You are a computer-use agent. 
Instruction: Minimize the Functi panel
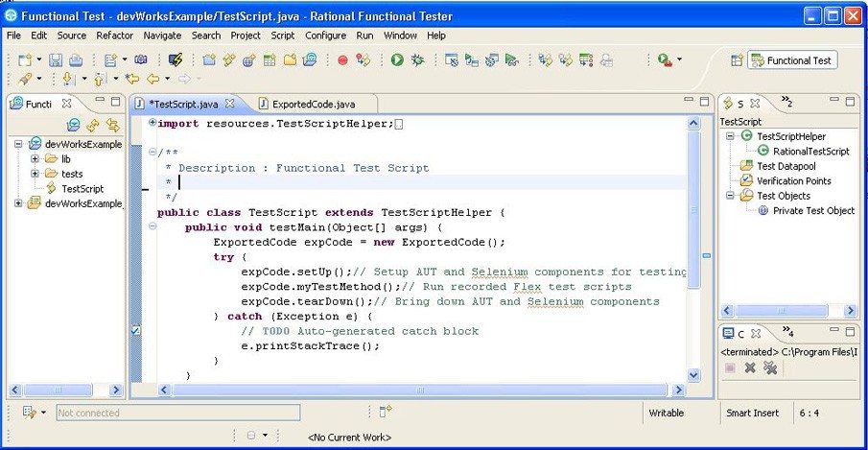100,101
